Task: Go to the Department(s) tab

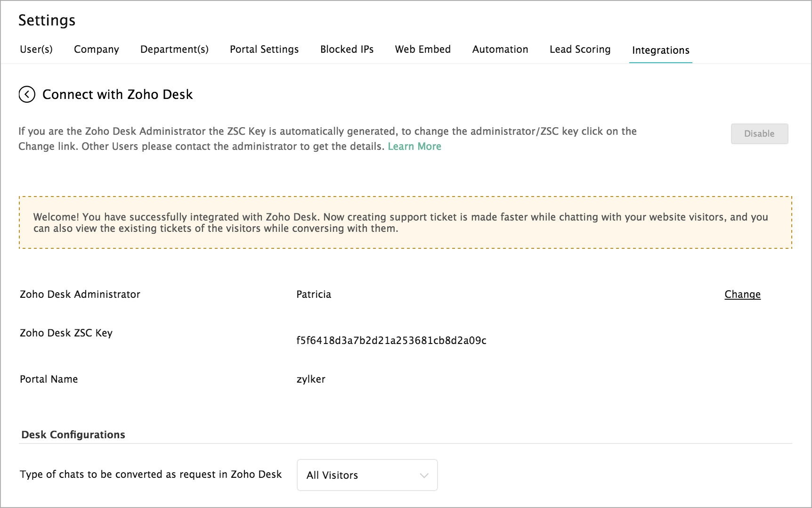Action: coord(174,49)
